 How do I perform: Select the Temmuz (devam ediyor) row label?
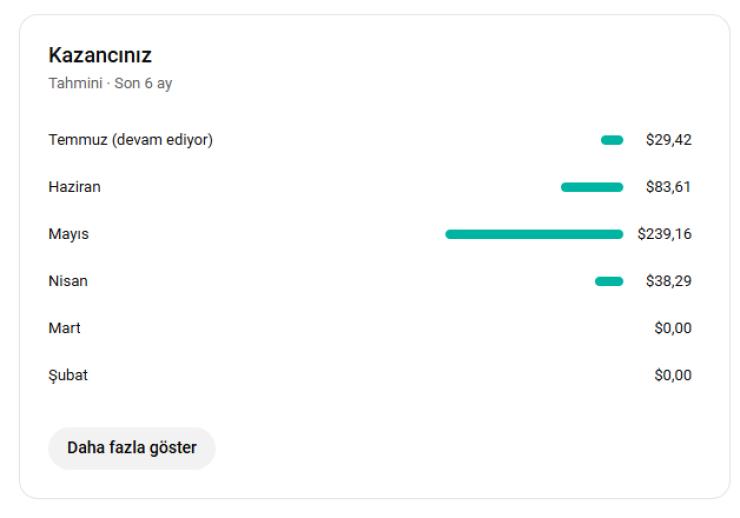[131, 140]
